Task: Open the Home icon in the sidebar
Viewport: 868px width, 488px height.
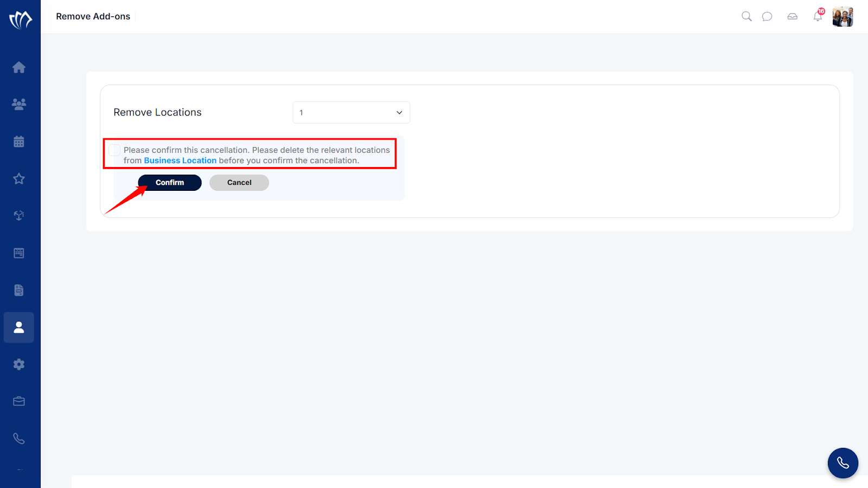Action: 19,67
